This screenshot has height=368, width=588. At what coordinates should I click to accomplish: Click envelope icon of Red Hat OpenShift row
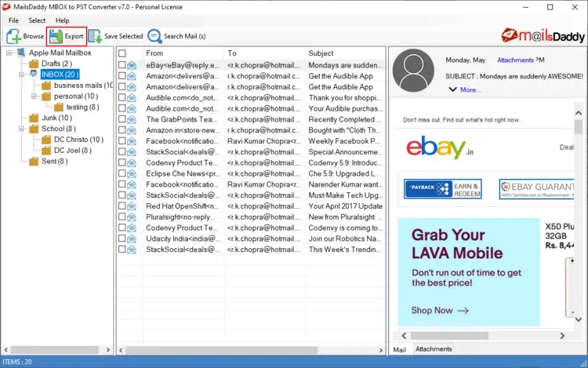pos(131,206)
